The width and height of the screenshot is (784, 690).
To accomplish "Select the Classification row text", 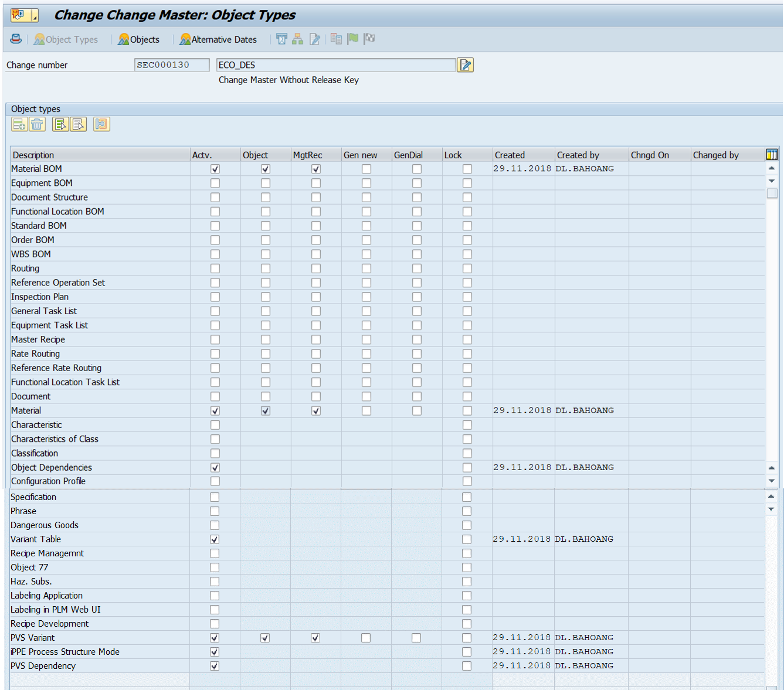I will pos(35,453).
